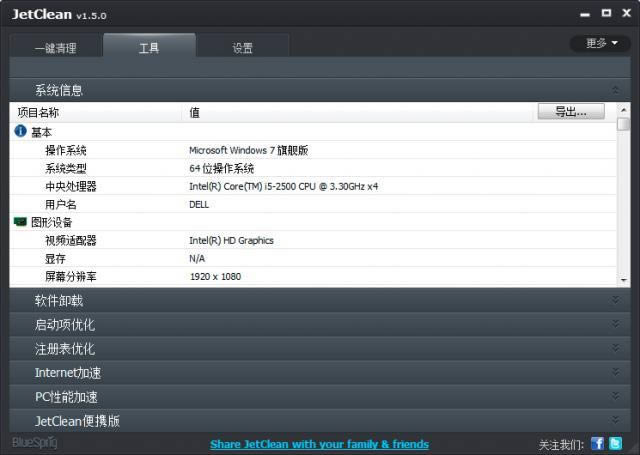The image size is (640, 455).
Task: Click the Twitter icon in footer
Action: [615, 443]
